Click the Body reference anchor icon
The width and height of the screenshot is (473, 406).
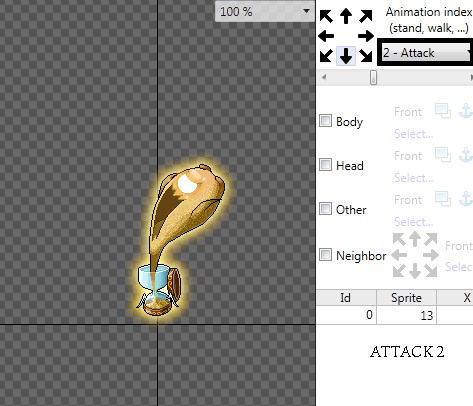pos(466,111)
